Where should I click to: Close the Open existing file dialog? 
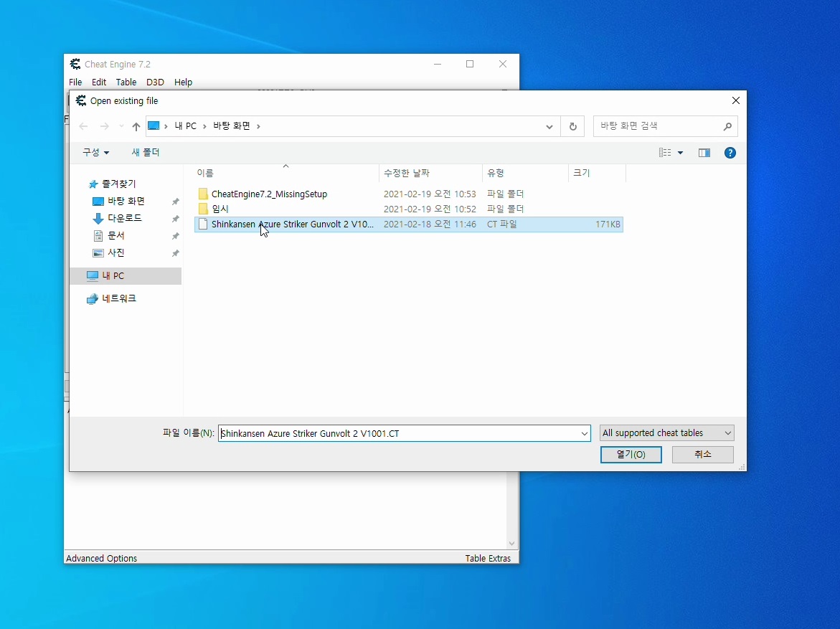coord(735,100)
